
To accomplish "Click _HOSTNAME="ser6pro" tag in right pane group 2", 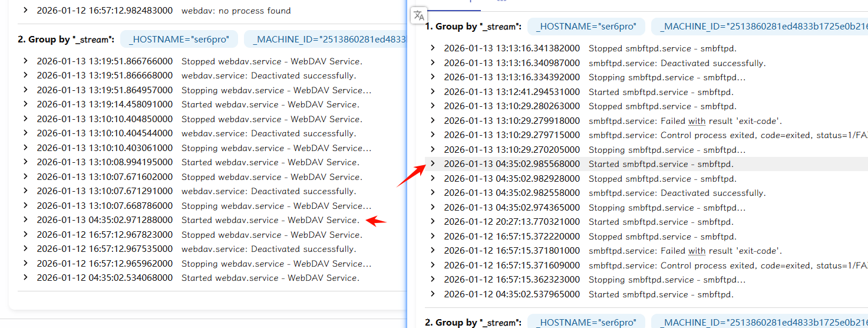I will [586, 322].
